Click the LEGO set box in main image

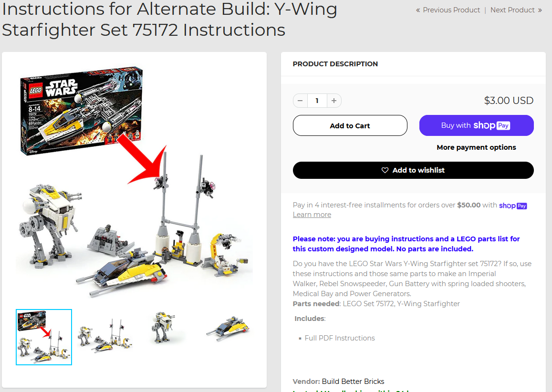[82, 110]
